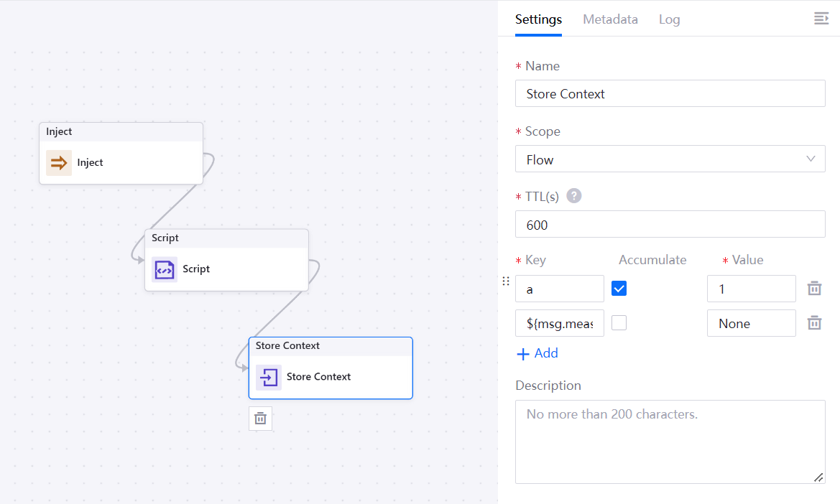Click the TTL(s) input showing 600
This screenshot has width=840, height=504.
coord(670,225)
